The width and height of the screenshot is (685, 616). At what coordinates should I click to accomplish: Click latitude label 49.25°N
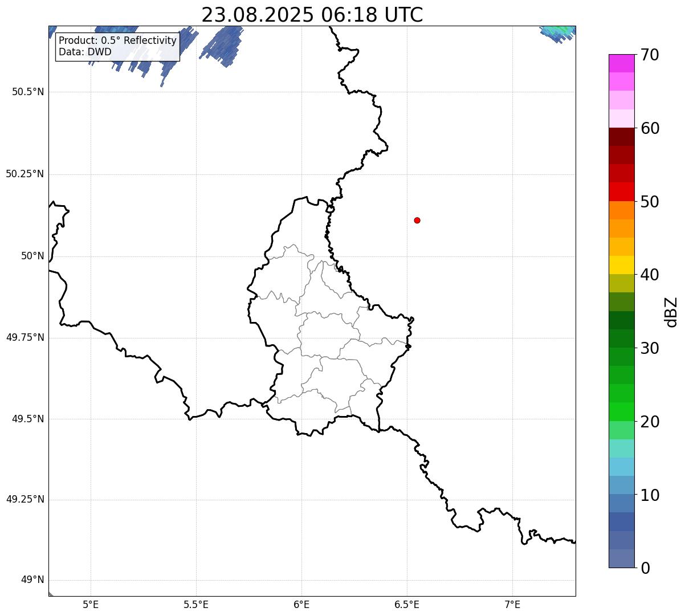coord(25,500)
